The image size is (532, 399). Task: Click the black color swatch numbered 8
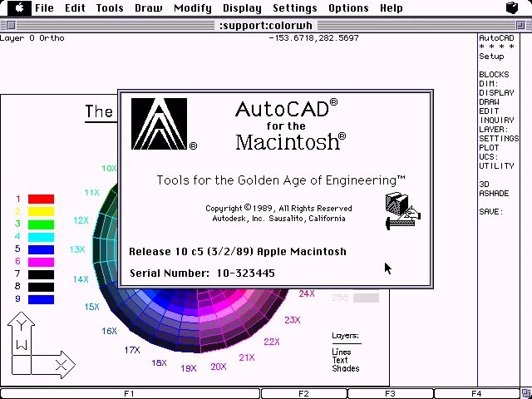point(41,287)
